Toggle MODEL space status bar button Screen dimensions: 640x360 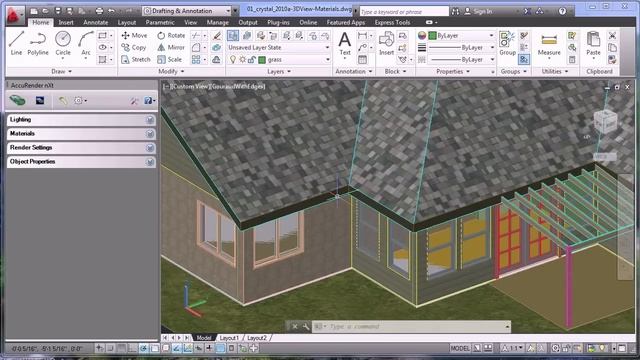(x=460, y=348)
